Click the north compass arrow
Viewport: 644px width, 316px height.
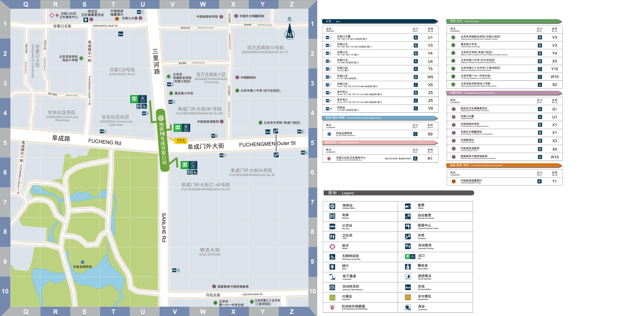click(x=290, y=32)
